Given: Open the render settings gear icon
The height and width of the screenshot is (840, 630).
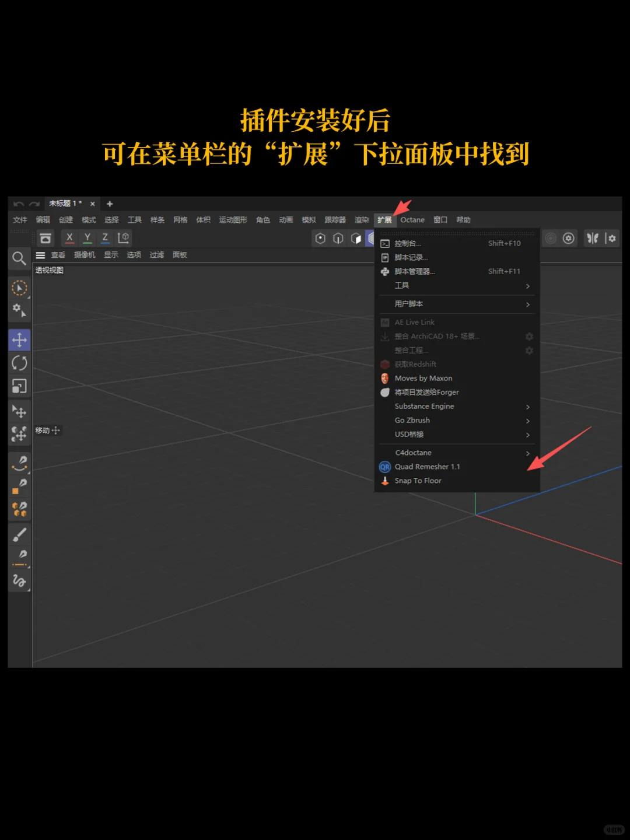Looking at the screenshot, I should [568, 238].
